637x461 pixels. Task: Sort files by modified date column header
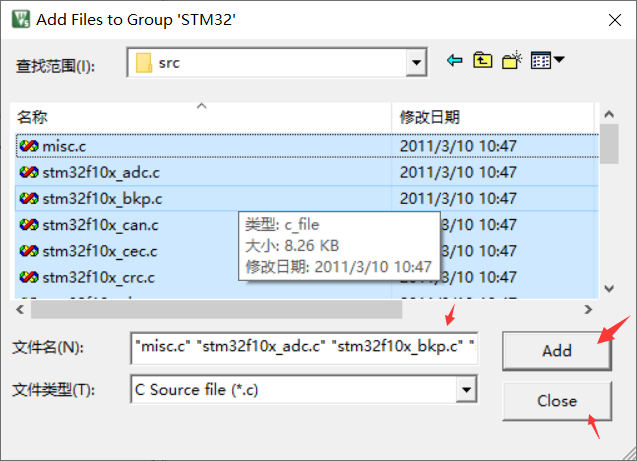tap(493, 117)
